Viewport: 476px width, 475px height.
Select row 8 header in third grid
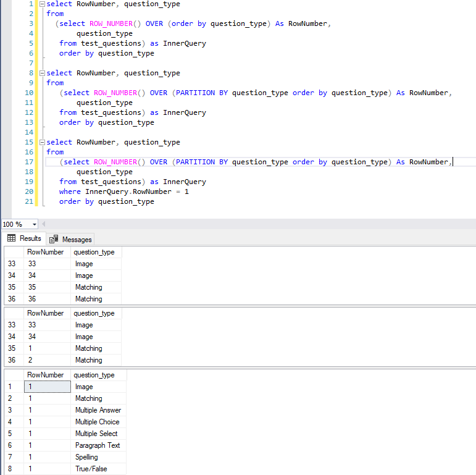(x=14, y=469)
